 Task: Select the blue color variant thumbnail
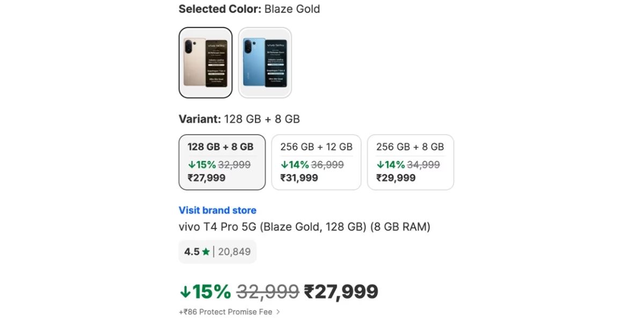266,62
